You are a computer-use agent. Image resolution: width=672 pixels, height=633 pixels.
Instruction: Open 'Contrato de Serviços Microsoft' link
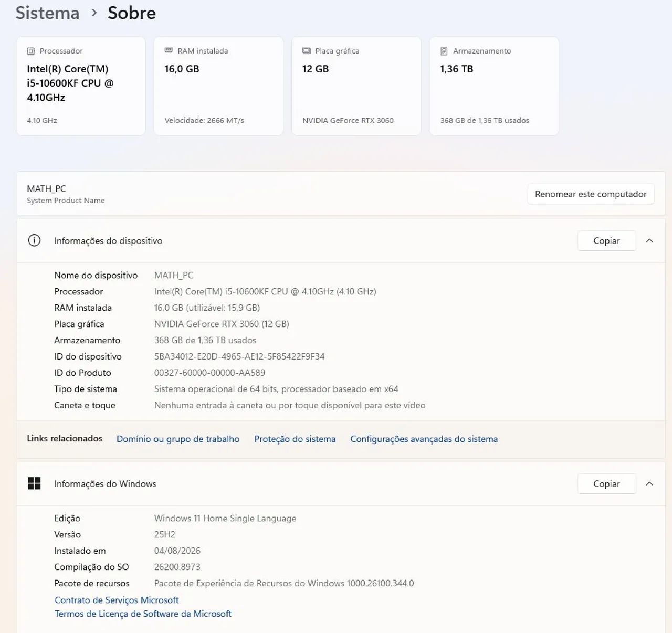pyautogui.click(x=117, y=600)
